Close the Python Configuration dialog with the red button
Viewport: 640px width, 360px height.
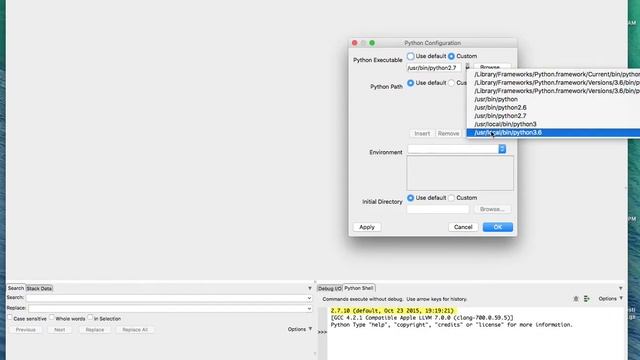coord(354,43)
